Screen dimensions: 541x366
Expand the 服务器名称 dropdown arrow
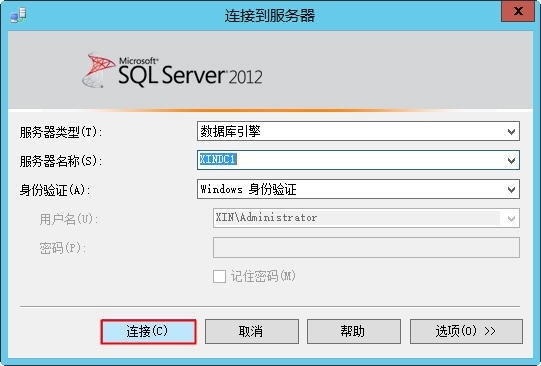point(511,160)
